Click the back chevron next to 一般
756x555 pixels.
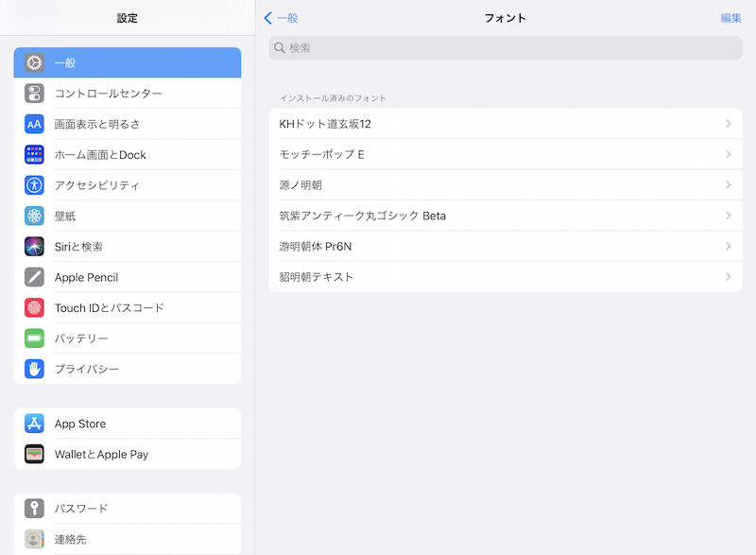coord(268,18)
